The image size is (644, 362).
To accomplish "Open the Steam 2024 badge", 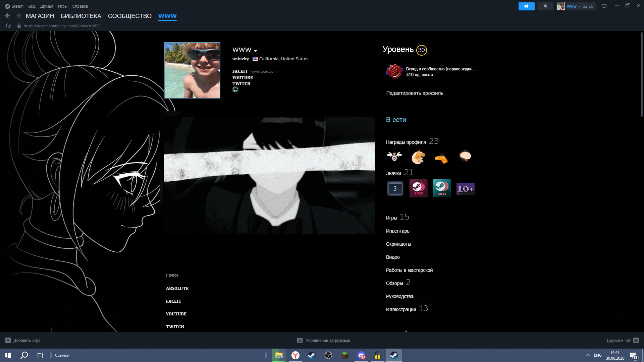I will point(442,188).
